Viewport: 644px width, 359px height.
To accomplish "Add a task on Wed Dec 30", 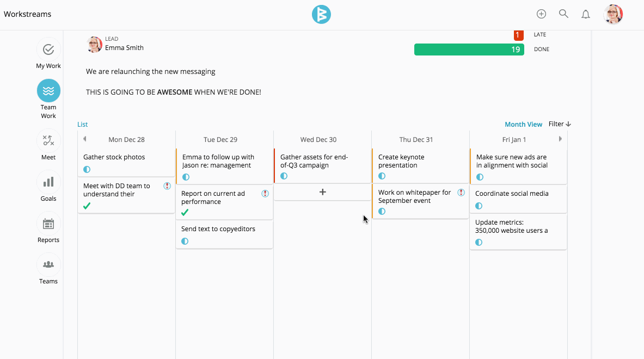I will [322, 192].
